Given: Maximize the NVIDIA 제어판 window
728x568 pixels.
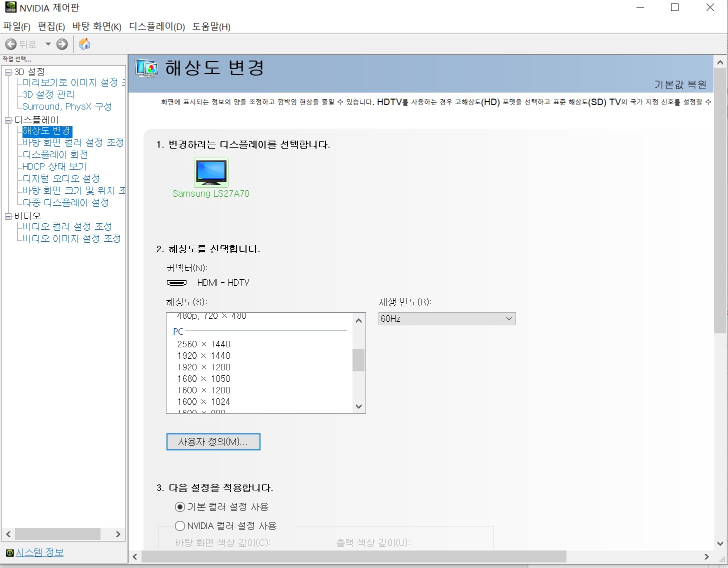Looking at the screenshot, I should click(x=675, y=8).
